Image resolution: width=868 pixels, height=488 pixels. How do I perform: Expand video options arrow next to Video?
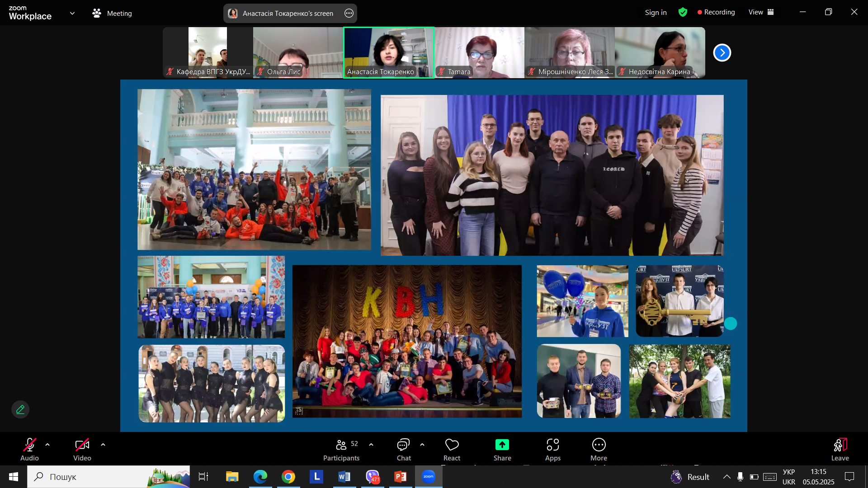tap(103, 445)
